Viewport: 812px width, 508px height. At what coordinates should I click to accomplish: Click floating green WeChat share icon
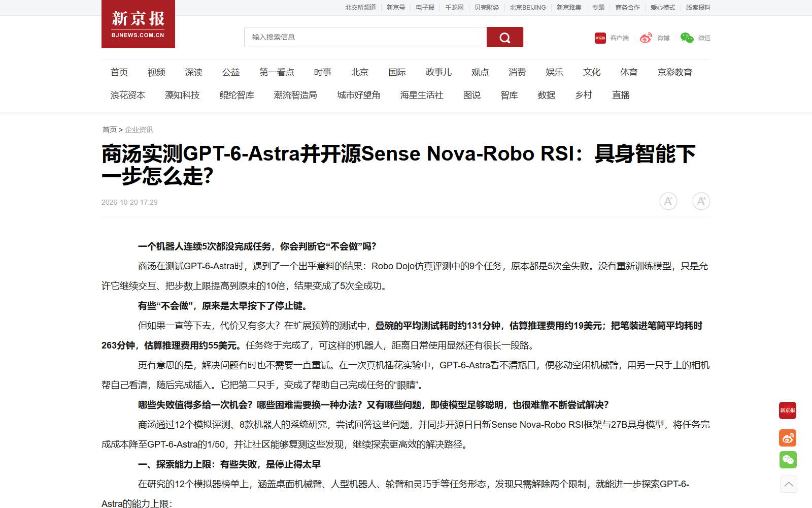(788, 460)
